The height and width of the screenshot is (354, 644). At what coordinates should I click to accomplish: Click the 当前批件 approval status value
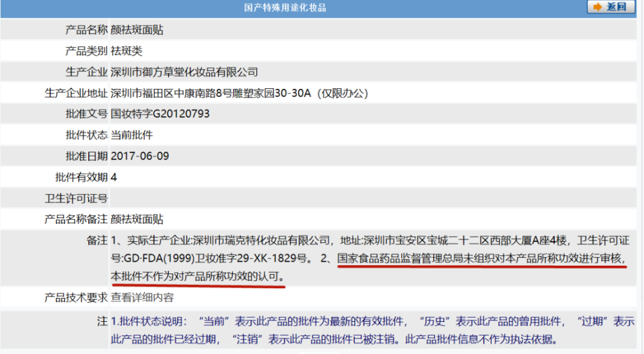point(132,135)
